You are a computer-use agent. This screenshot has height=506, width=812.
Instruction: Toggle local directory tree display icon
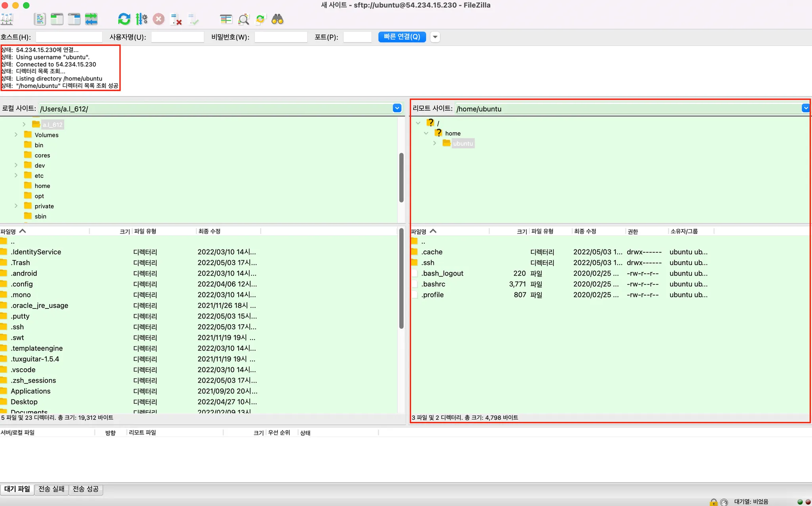[57, 19]
